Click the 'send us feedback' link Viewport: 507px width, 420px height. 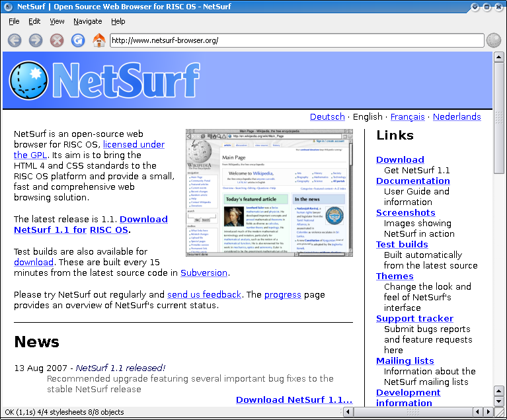(x=204, y=295)
